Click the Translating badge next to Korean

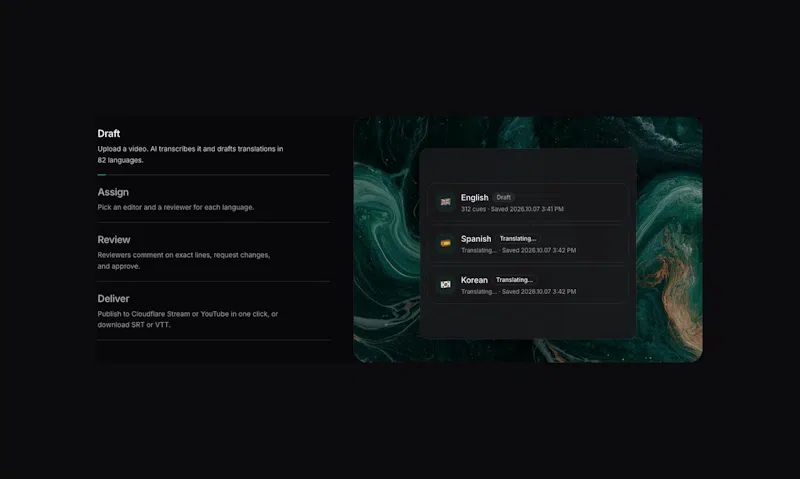tap(514, 280)
